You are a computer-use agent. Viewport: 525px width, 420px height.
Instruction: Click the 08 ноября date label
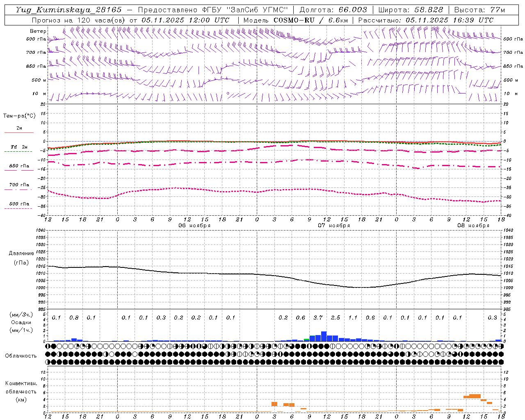[x=473, y=226]
